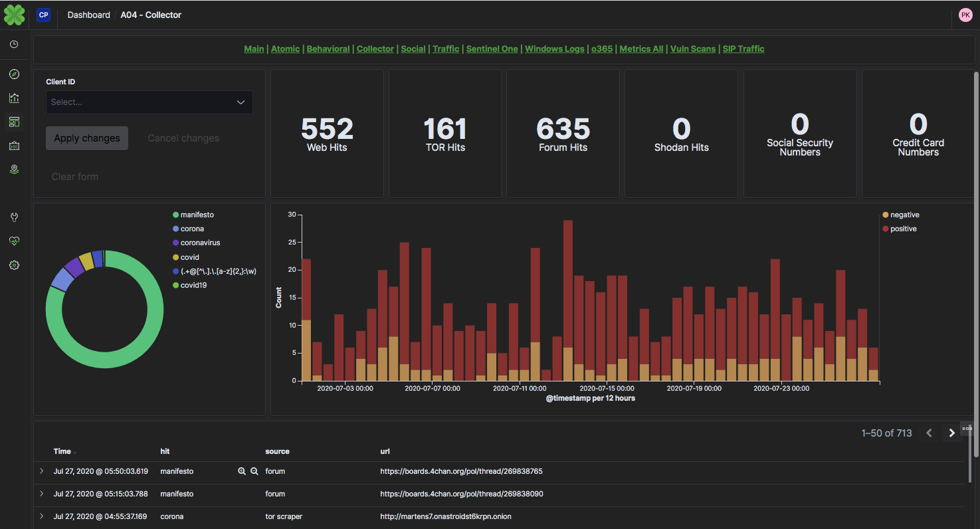Go to Behavioral dashboard link
This screenshot has height=529, width=980.
click(x=328, y=49)
